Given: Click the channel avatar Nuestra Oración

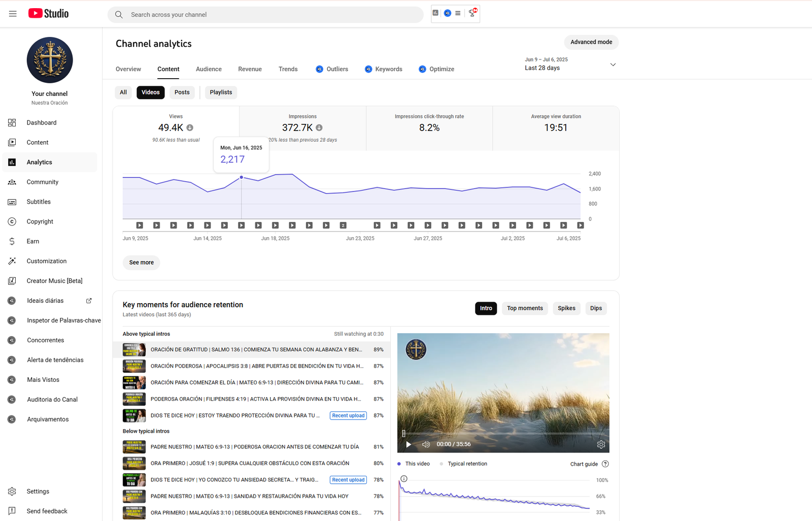Looking at the screenshot, I should coord(50,60).
